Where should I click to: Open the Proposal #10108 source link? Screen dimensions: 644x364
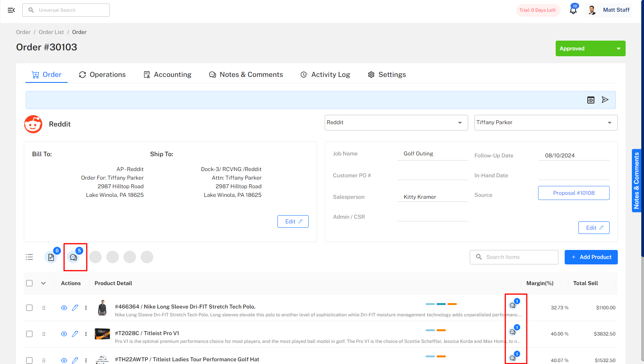pos(574,193)
